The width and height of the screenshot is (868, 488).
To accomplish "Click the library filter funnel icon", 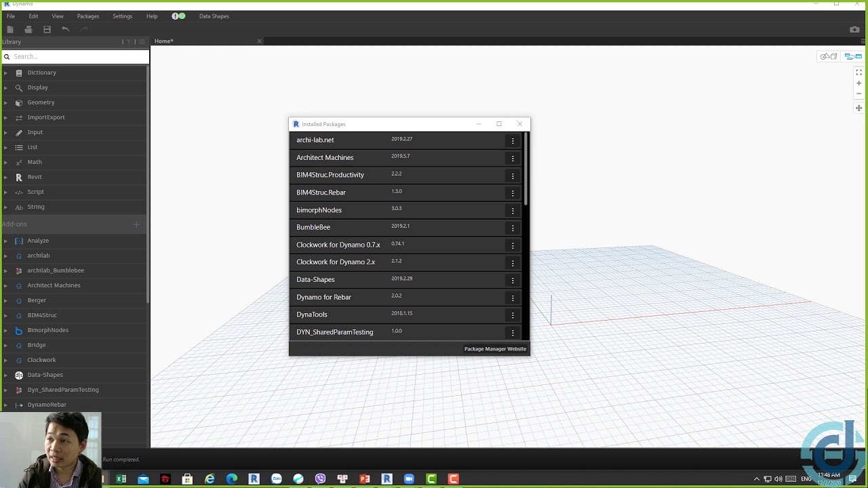I will (129, 42).
